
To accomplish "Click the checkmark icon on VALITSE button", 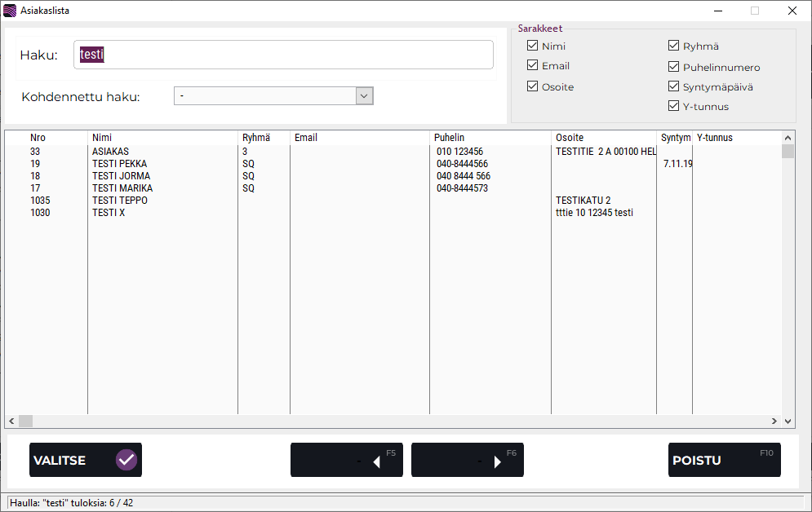I will (126, 460).
